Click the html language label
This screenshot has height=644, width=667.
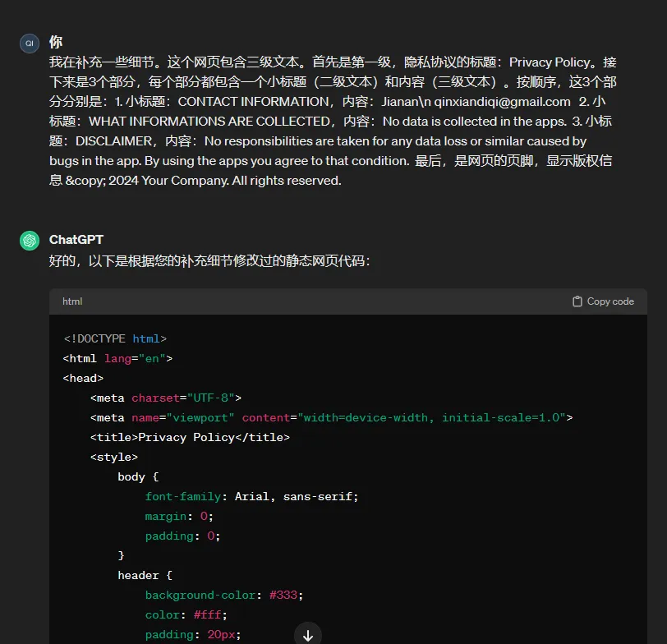click(72, 301)
